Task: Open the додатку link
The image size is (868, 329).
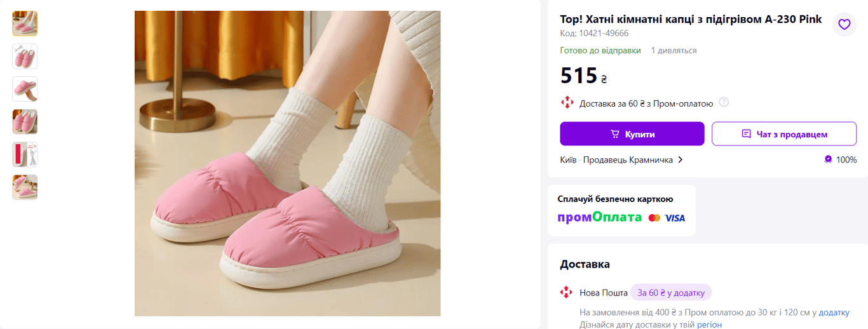Action: [834, 312]
